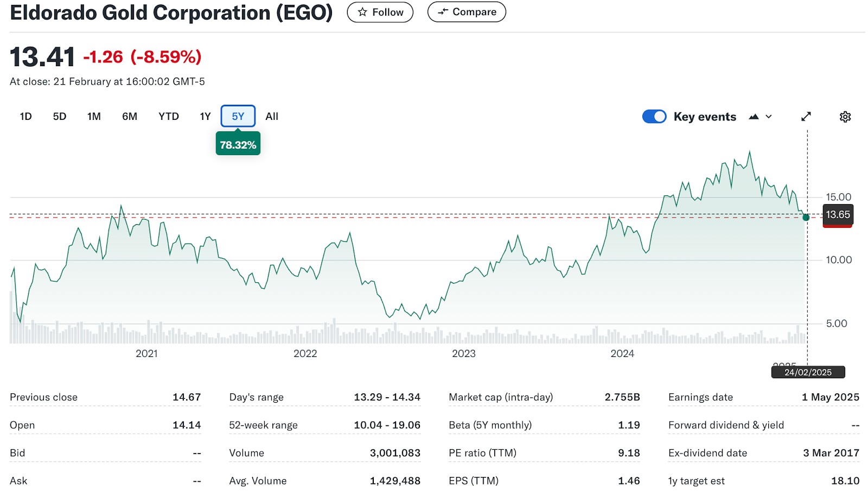This screenshot has height=497, width=868.
Task: Click EPS (TTM) value 1.46
Action: pos(629,481)
